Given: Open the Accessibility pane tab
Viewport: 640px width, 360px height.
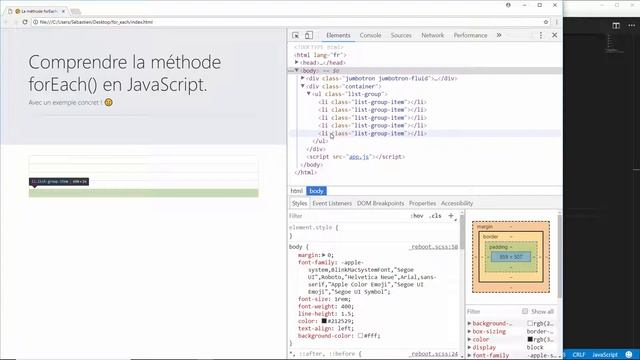Looking at the screenshot, I should click(x=457, y=203).
